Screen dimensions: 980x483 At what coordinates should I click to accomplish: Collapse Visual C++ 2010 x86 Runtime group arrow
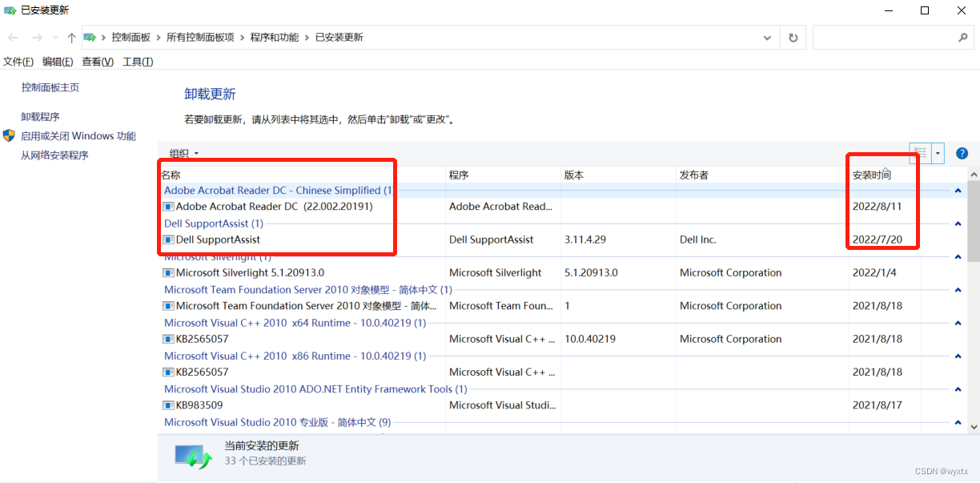click(x=958, y=356)
